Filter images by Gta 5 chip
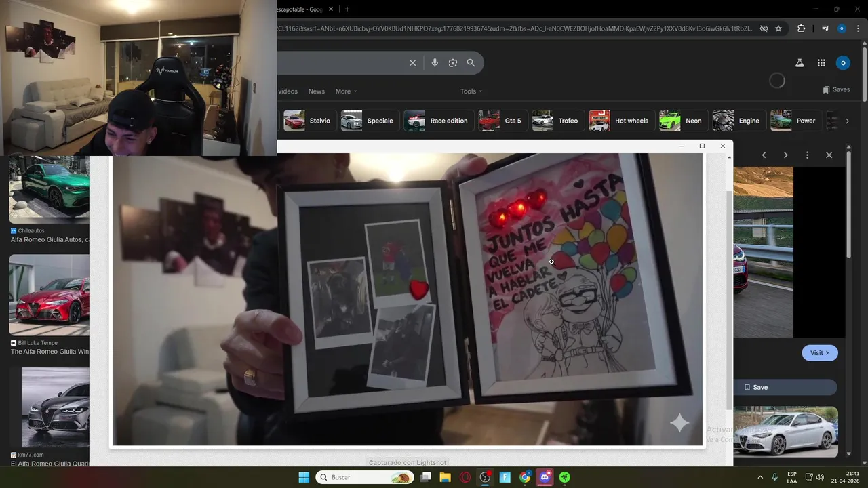868x488 pixels. 502,121
